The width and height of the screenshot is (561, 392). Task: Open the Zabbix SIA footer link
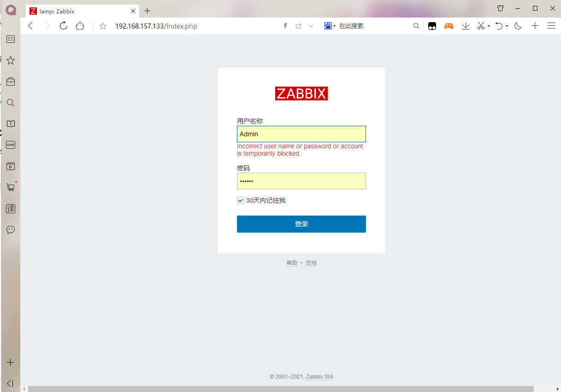319,377
